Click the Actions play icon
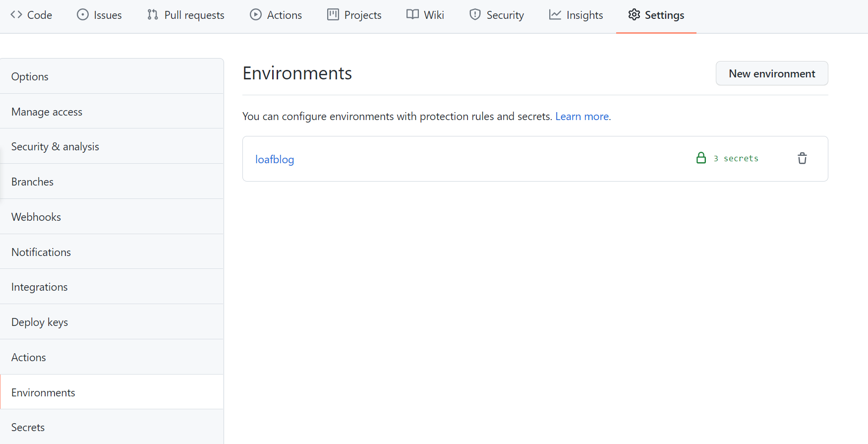The image size is (868, 444). [x=256, y=15]
